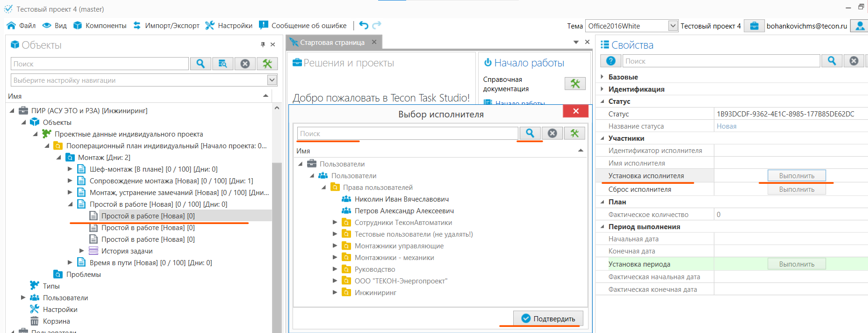Open Objects panel settings tools icon

pyautogui.click(x=267, y=64)
